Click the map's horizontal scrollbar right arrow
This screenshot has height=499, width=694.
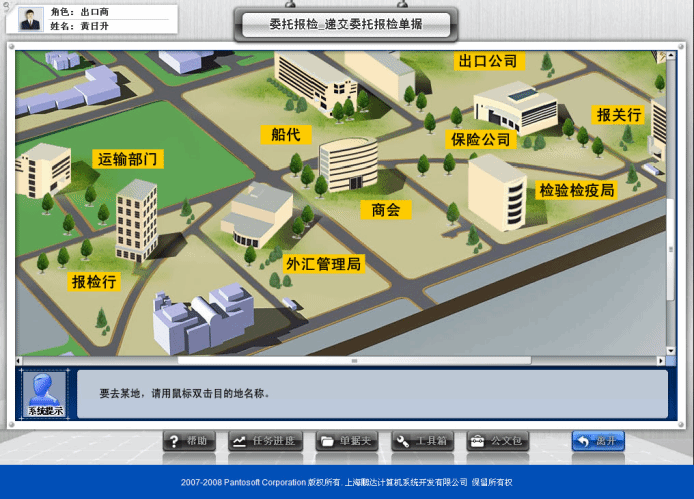(659, 360)
